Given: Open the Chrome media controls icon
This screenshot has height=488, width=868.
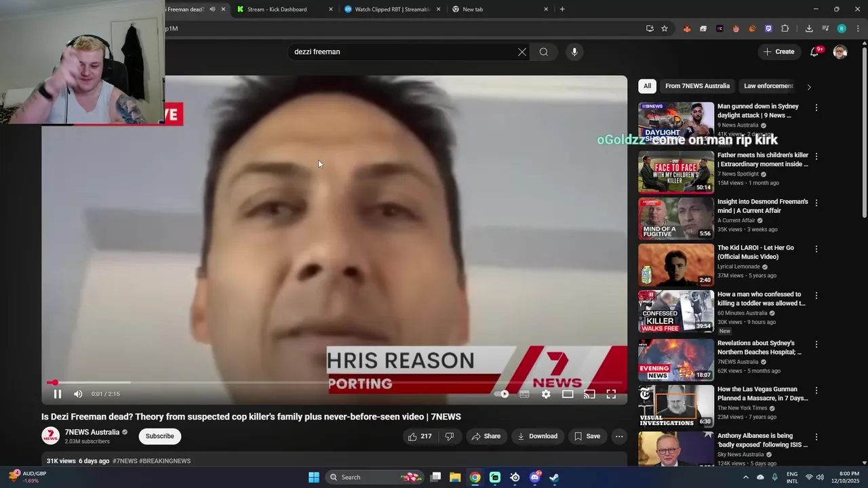Looking at the screenshot, I should click(825, 28).
